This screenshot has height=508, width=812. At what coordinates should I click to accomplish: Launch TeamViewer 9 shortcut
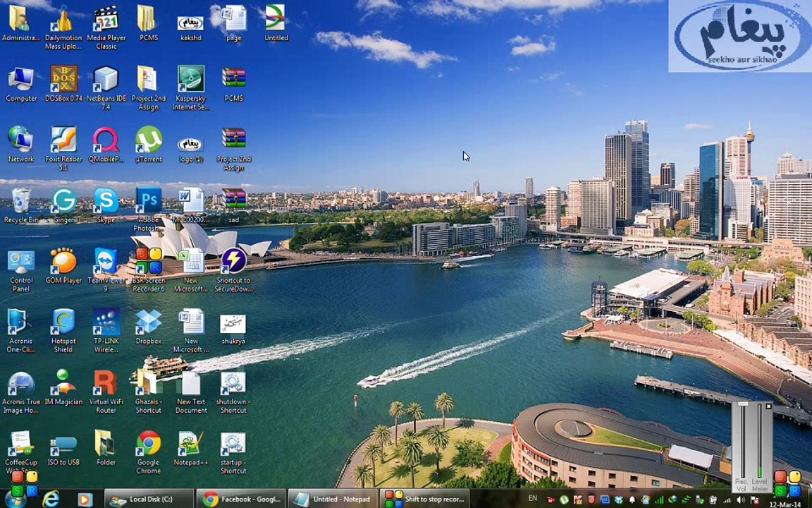tap(106, 270)
